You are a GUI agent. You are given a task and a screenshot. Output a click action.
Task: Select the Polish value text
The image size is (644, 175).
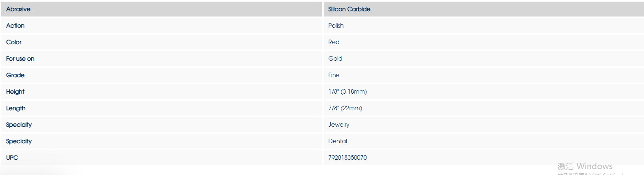pos(336,26)
